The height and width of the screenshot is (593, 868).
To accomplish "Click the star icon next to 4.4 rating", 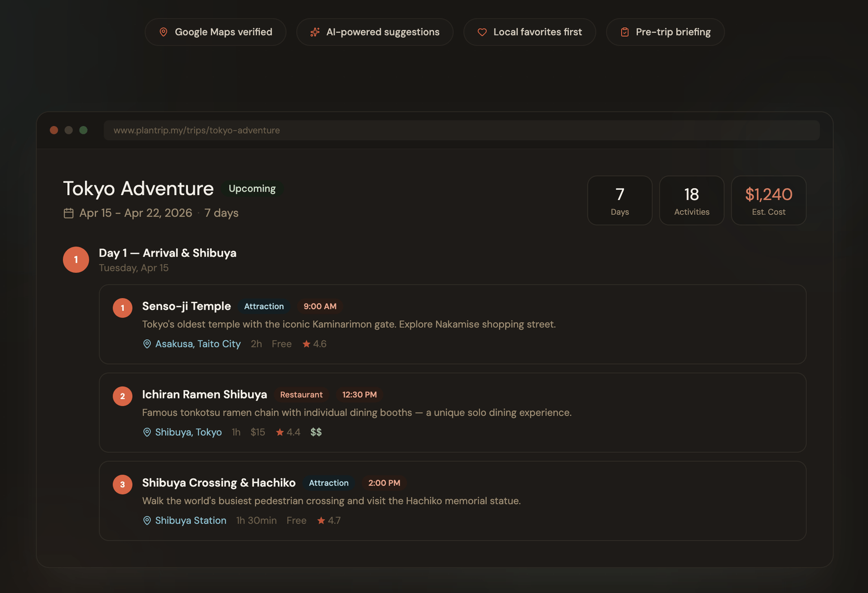I will tap(280, 432).
